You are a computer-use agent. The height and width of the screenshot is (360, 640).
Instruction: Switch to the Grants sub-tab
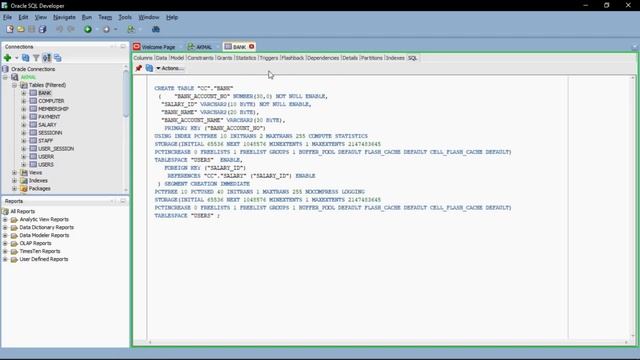(x=224, y=58)
